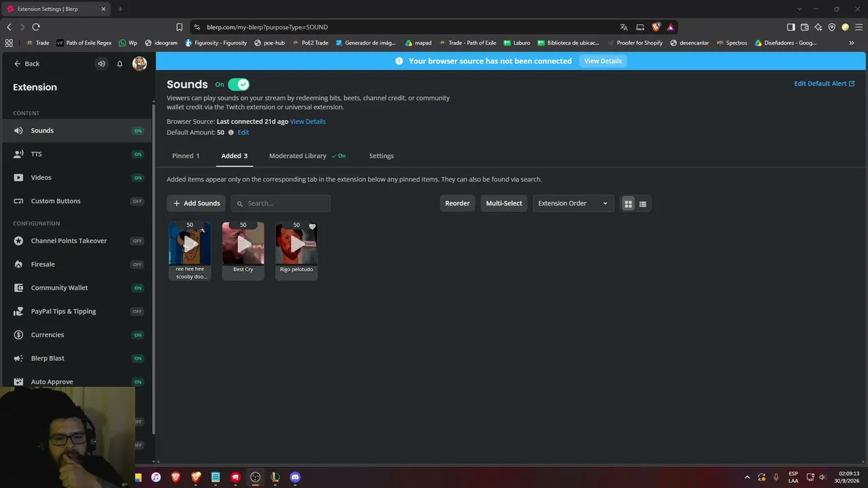Screen dimensions: 868x488
Task: Click the sidebar speaker volume icon
Action: (x=102, y=64)
